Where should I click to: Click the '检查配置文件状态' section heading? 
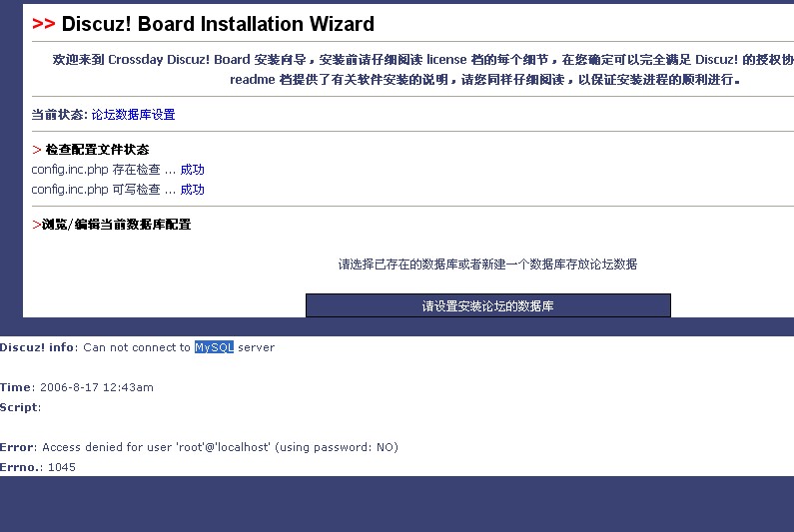[x=97, y=150]
